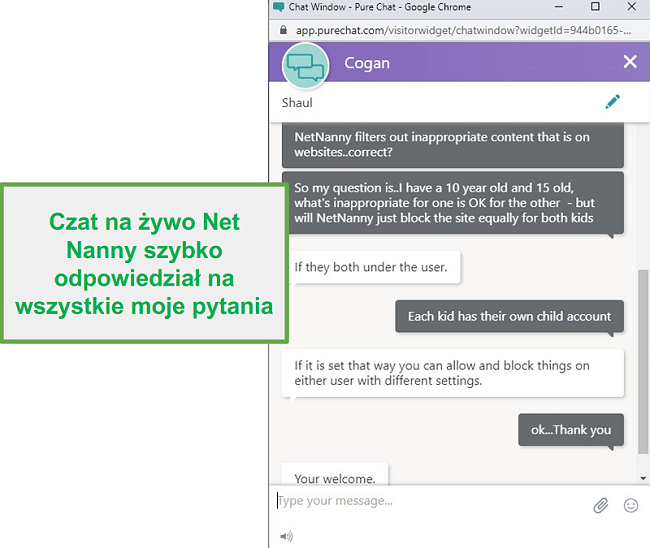
Task: Click message 'ok...Thank you'
Action: (571, 430)
